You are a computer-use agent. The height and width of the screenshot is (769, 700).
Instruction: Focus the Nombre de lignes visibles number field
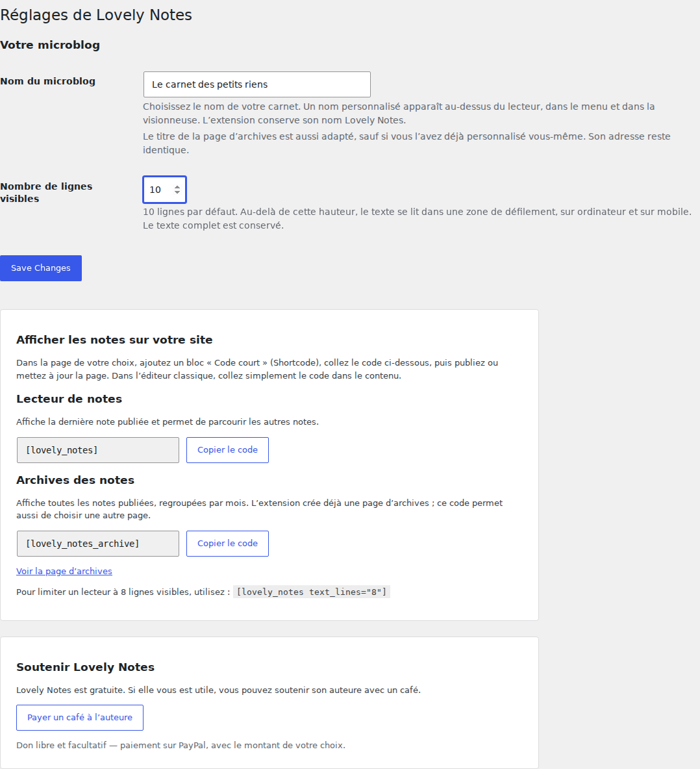click(164, 190)
